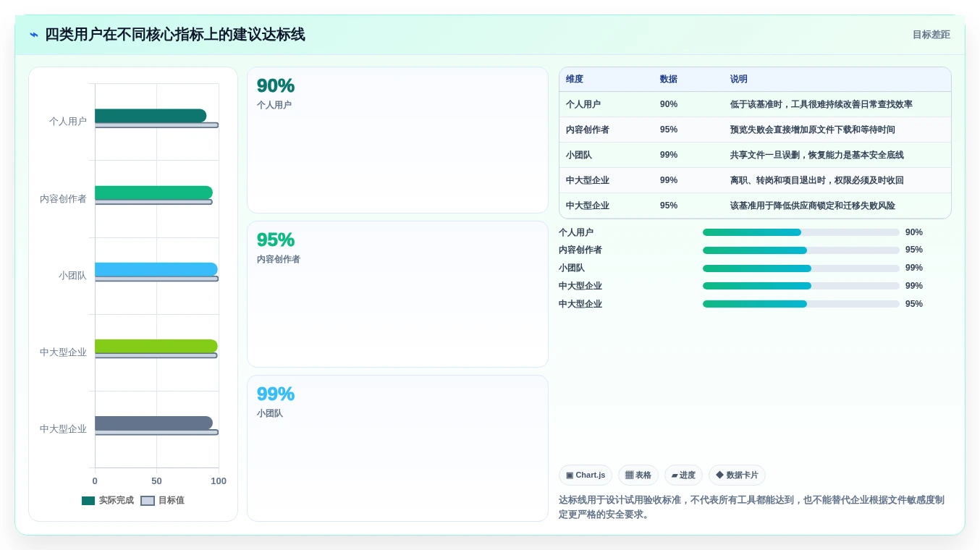Click the title 四类用户在不同核心指标上的建议达标线
This screenshot has width=980, height=550.
point(175,35)
